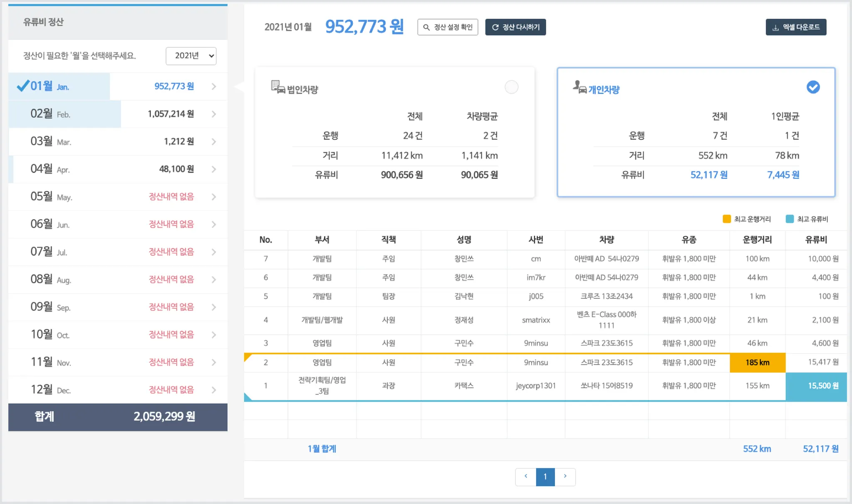Toggle the checked 개인차량 circle
The width and height of the screenshot is (852, 504).
coord(813,87)
